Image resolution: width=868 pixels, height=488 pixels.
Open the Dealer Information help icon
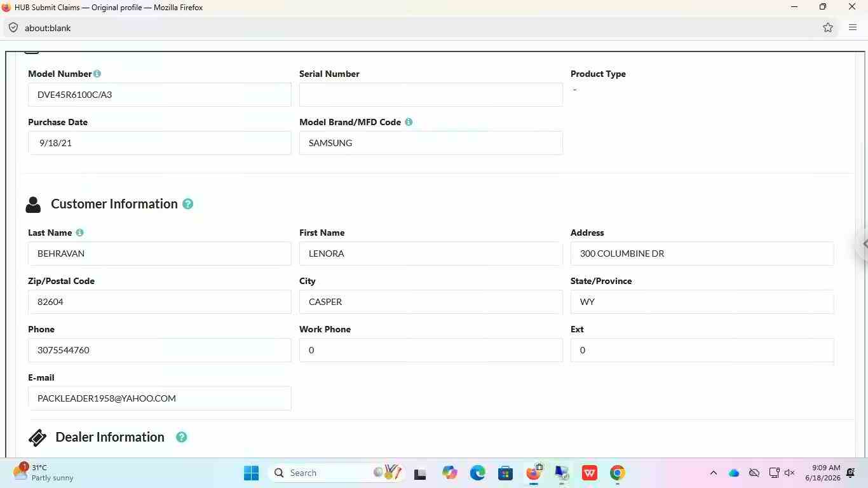click(x=181, y=437)
